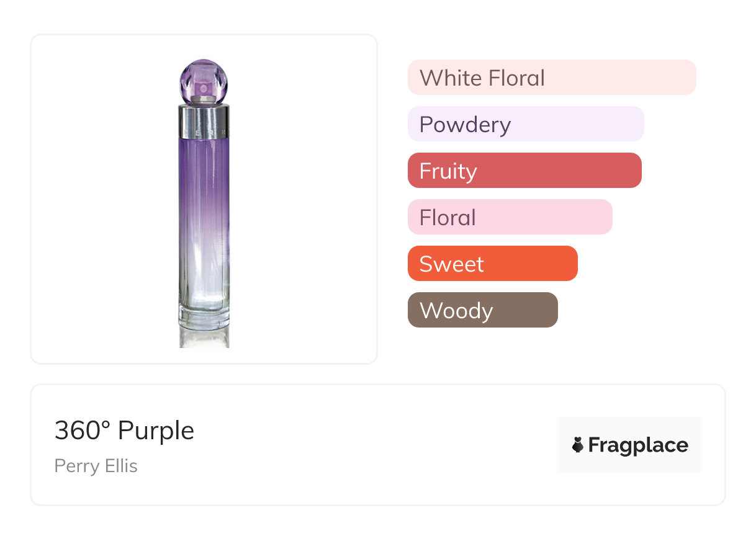Click the Fragplace wordmark text
756x536 pixels.
(637, 445)
